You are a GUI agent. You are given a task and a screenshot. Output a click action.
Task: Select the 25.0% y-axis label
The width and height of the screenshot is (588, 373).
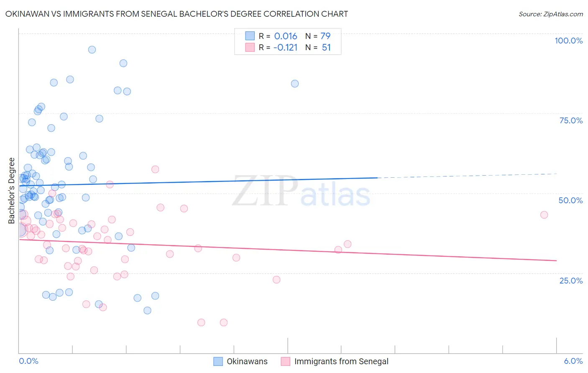[571, 281]
